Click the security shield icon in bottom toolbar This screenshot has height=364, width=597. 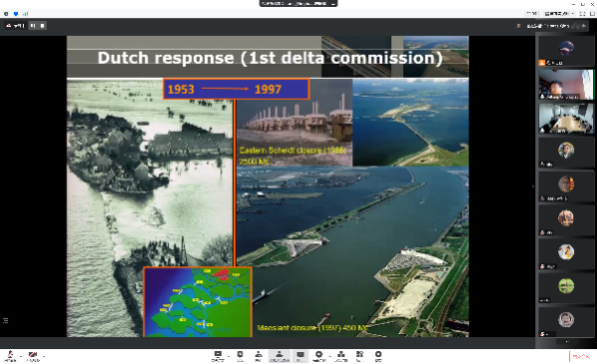pos(240,356)
